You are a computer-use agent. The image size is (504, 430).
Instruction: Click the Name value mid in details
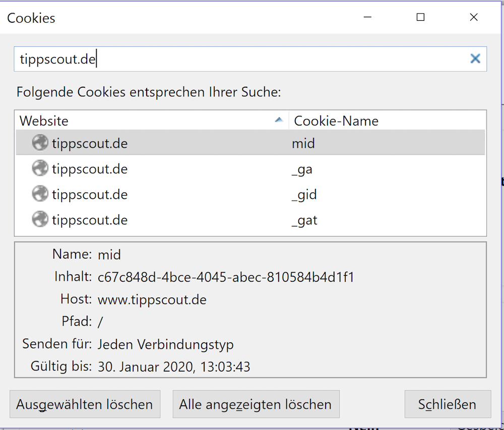[x=109, y=255]
